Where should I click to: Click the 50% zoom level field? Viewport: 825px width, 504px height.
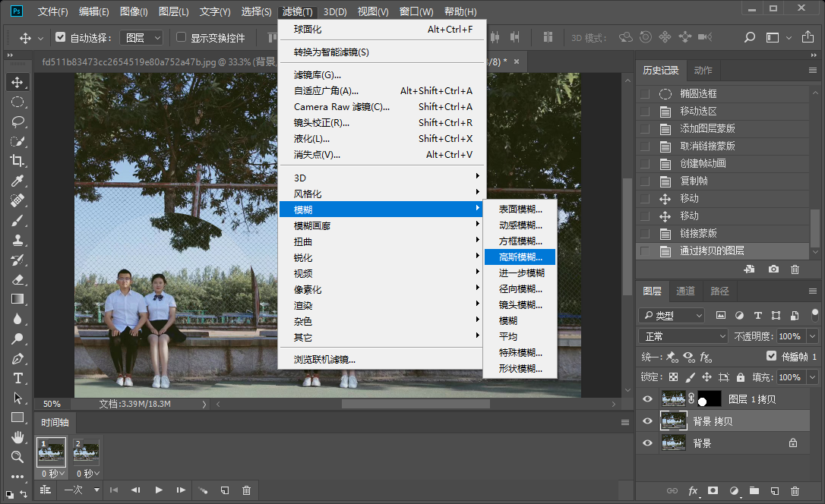click(52, 404)
